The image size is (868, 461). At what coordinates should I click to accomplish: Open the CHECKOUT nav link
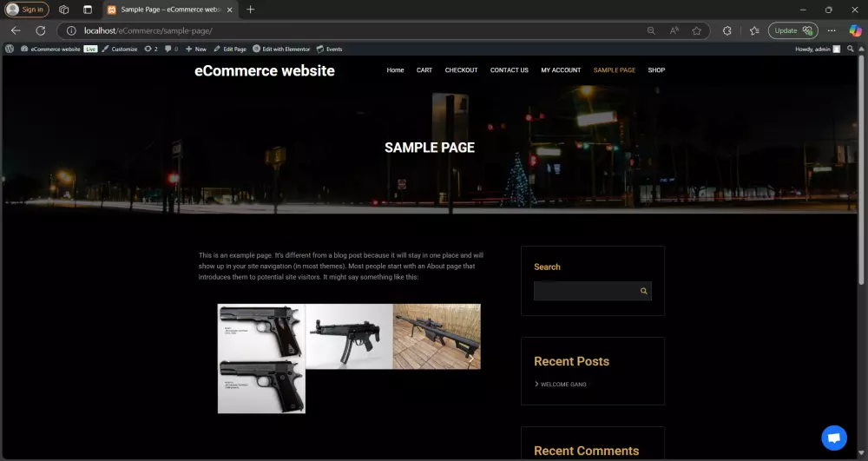tap(461, 70)
